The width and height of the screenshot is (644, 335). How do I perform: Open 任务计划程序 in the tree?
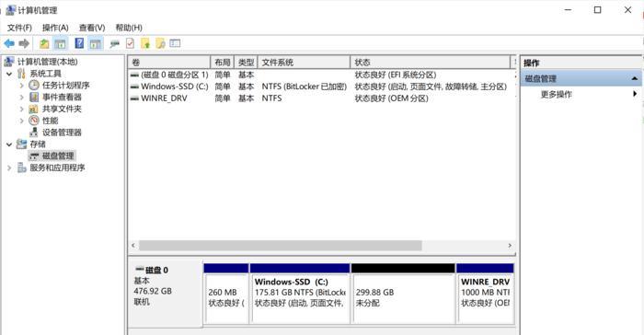click(x=65, y=85)
